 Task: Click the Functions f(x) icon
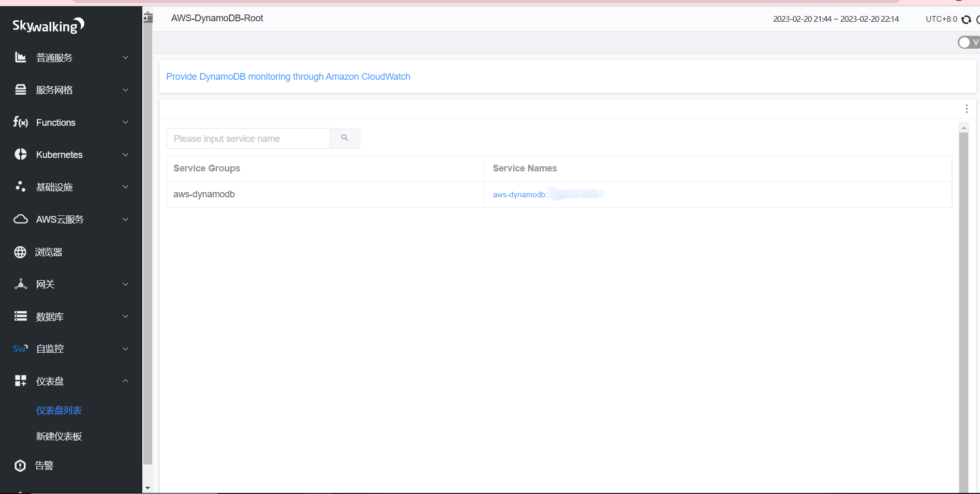click(21, 122)
